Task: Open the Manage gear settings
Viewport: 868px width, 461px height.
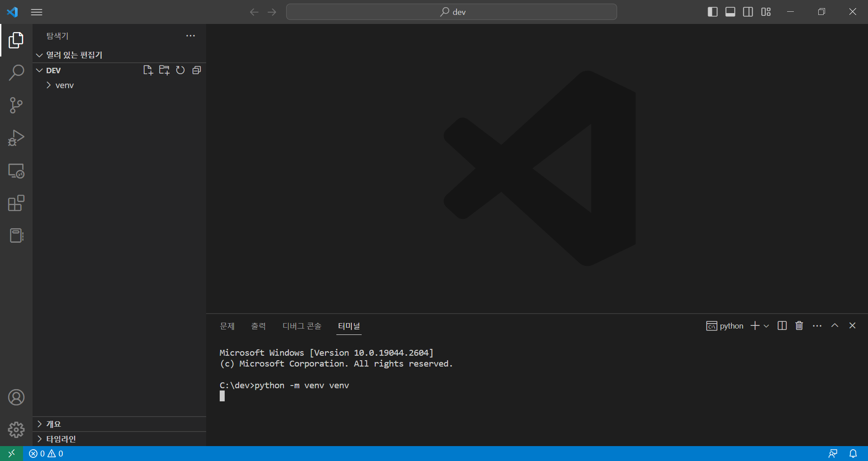Action: tap(16, 429)
